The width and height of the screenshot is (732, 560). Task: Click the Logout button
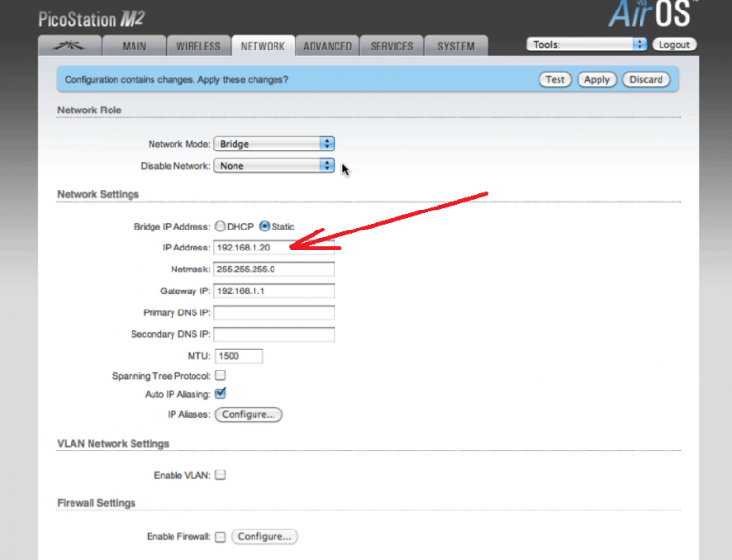(x=674, y=45)
